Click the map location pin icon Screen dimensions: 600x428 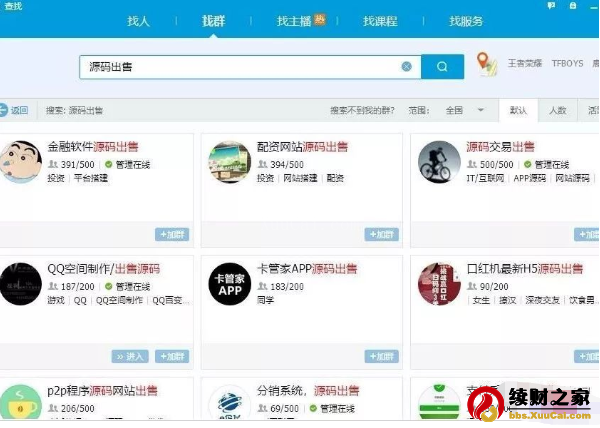(x=486, y=64)
